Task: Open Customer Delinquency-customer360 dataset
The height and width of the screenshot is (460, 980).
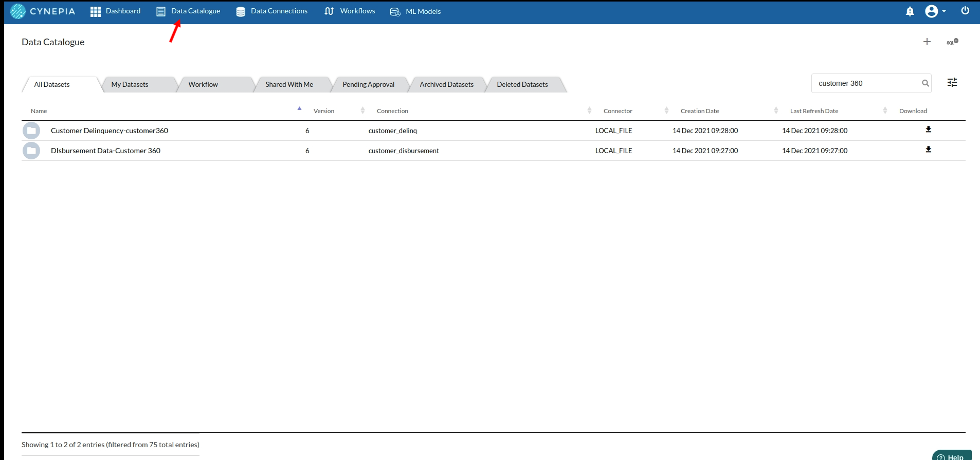Action: 110,131
